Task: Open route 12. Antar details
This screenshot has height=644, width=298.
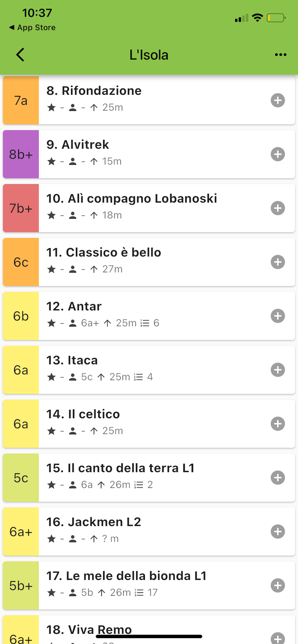Action: pos(149,316)
